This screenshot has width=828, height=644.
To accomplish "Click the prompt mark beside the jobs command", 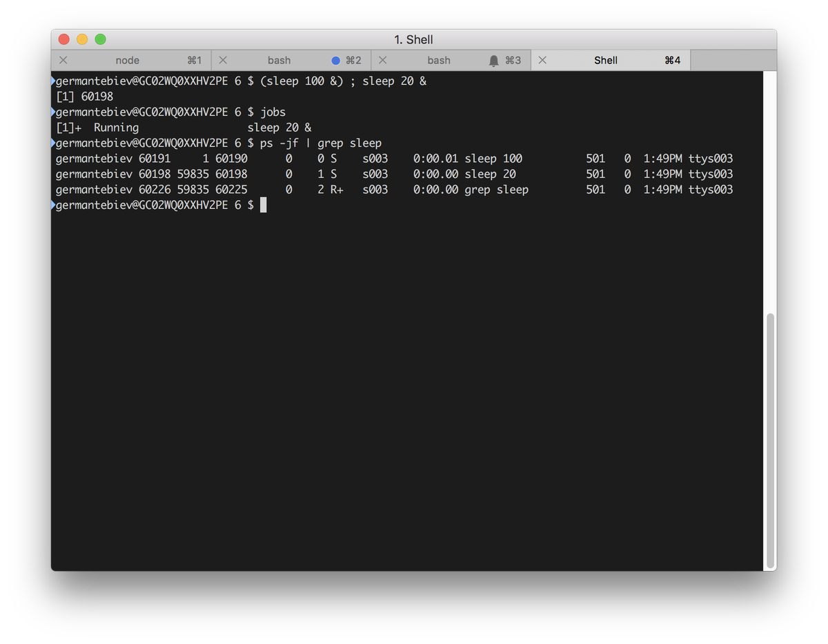I will click(x=53, y=112).
